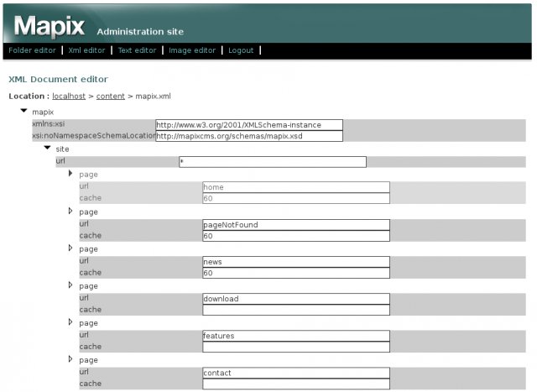Expand the page node above features url
537x392 pixels.
pos(71,321)
